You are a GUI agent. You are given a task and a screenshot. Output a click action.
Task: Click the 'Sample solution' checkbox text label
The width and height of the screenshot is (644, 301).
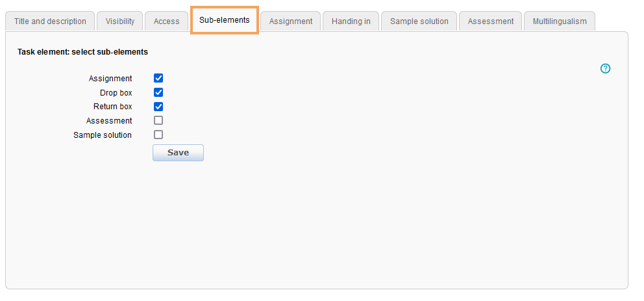[103, 135]
